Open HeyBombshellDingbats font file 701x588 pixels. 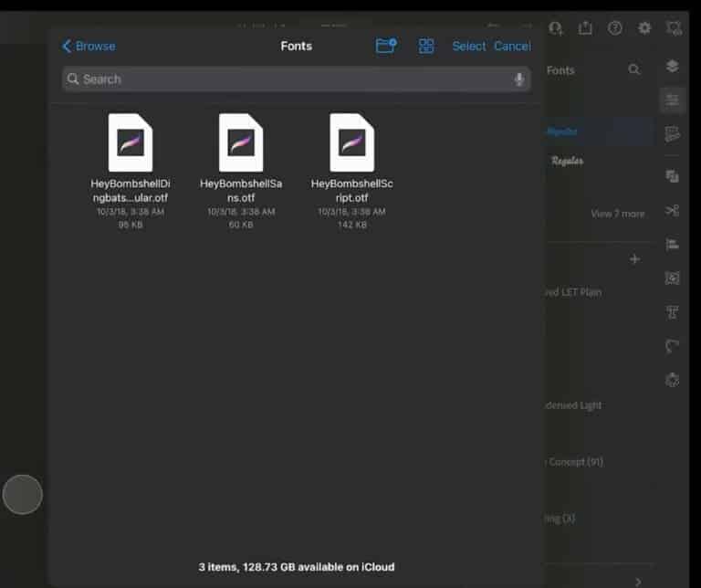(130, 143)
